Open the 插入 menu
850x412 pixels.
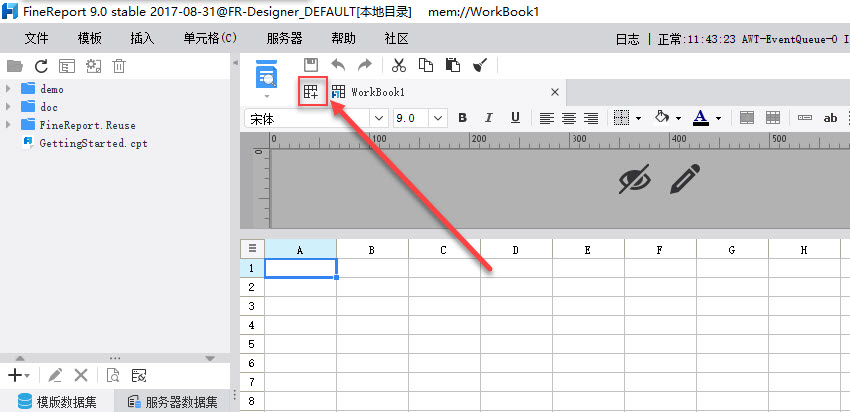click(142, 38)
